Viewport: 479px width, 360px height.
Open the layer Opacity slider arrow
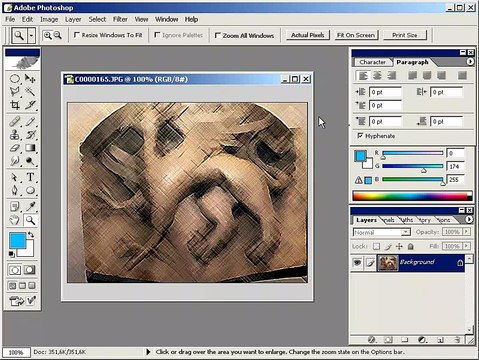click(x=466, y=232)
